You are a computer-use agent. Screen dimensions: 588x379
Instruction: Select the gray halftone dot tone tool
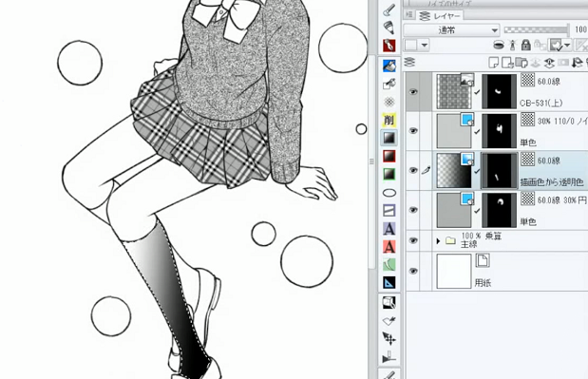[389, 102]
